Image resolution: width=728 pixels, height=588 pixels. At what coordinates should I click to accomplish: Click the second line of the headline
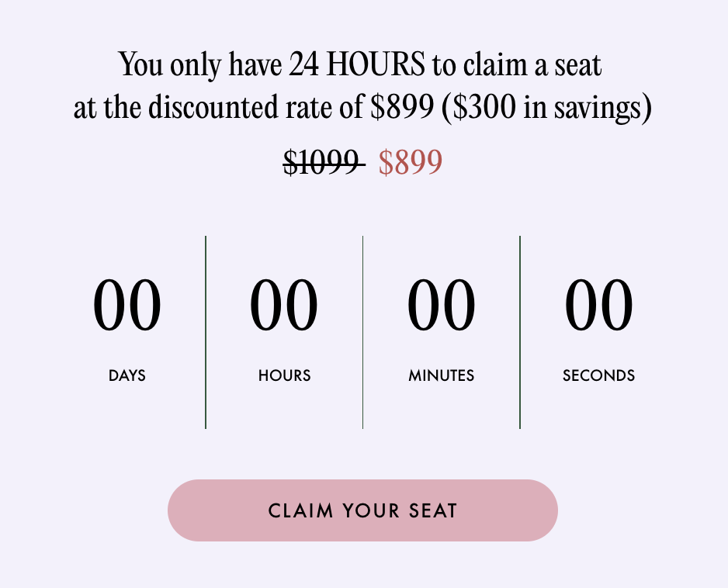[362, 107]
